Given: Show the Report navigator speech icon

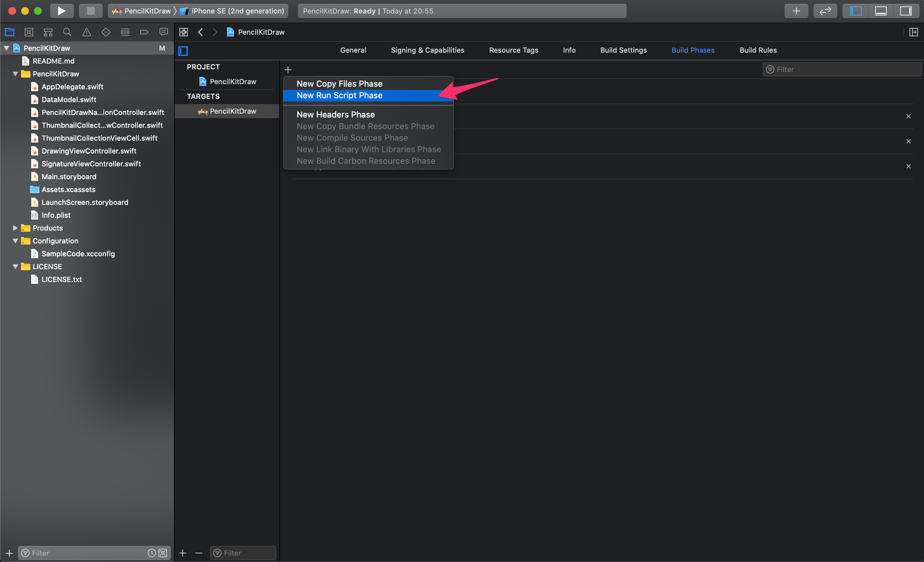Looking at the screenshot, I should (x=163, y=32).
